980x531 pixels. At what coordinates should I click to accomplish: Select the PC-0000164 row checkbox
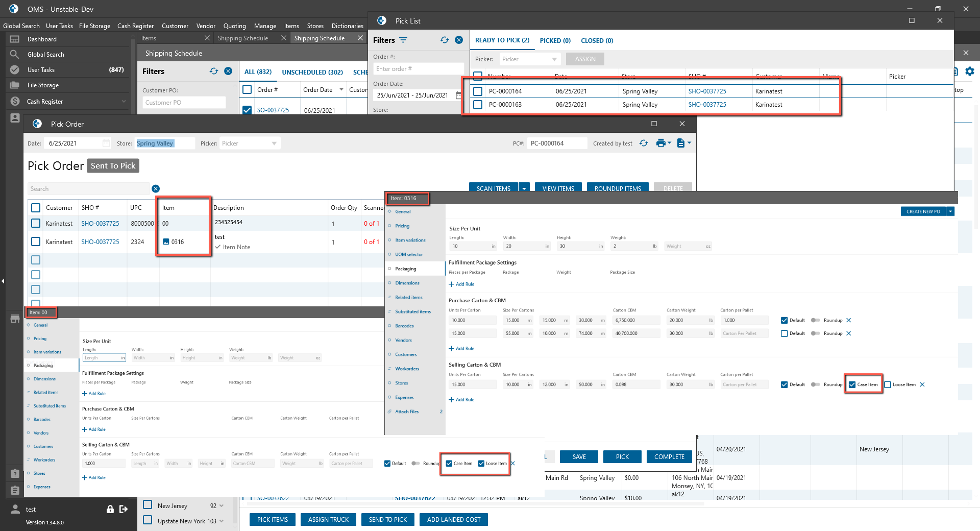(x=478, y=91)
